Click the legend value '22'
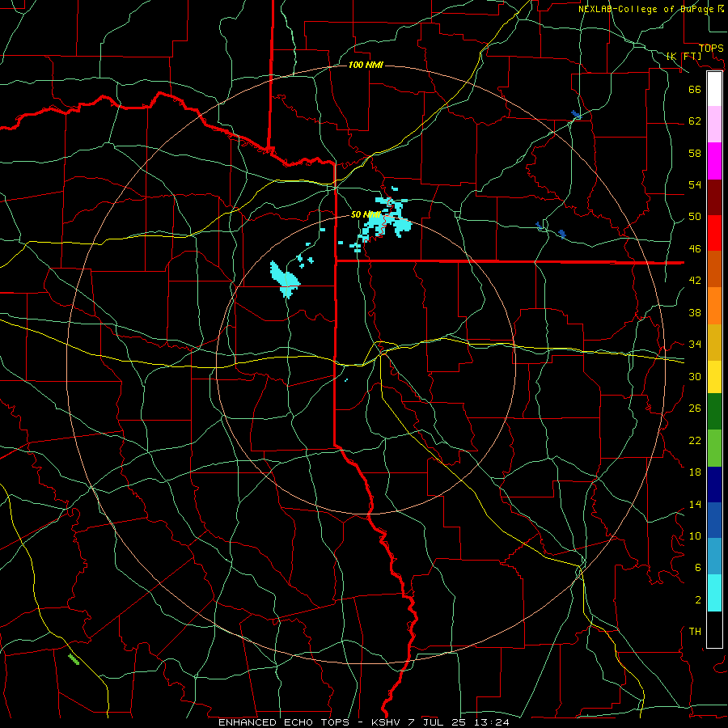Viewport: 728px width, 728px height. pyautogui.click(x=695, y=441)
